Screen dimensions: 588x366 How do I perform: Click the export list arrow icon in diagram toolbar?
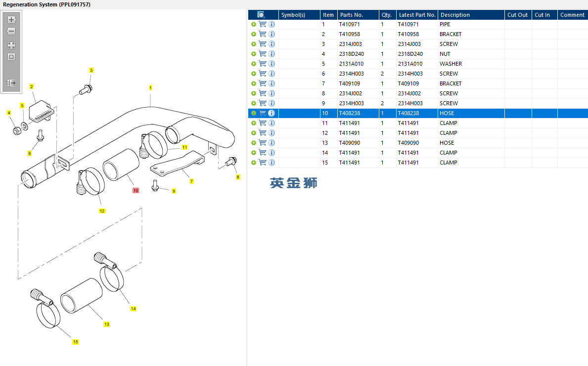click(11, 83)
